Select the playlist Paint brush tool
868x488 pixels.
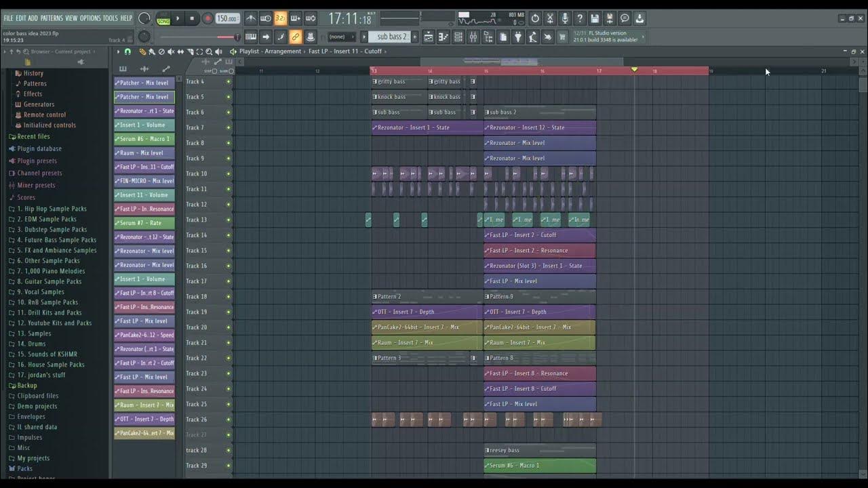tap(152, 52)
